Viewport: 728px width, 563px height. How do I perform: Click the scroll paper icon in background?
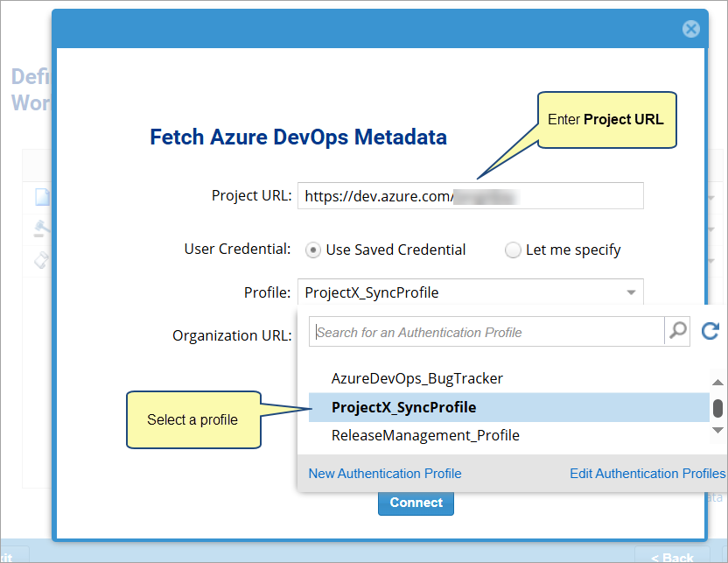[x=41, y=259]
